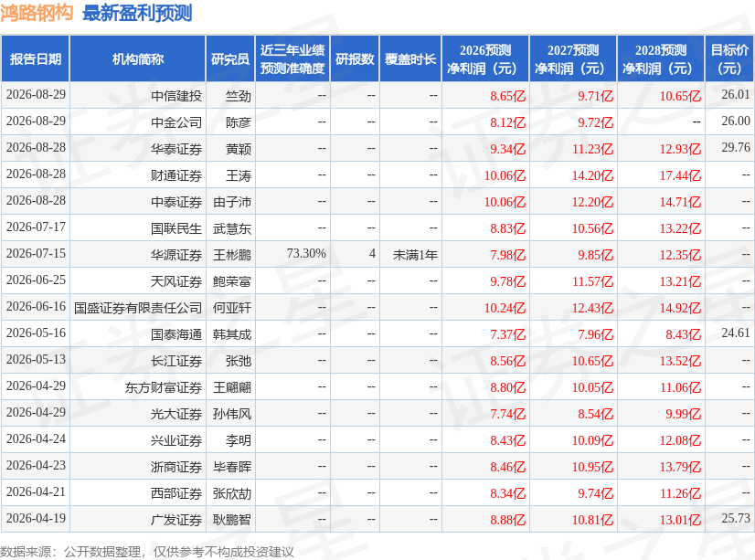This screenshot has height=560, width=755.
Task: Click 华泰证券 target price 29.76
Action: coord(736,147)
